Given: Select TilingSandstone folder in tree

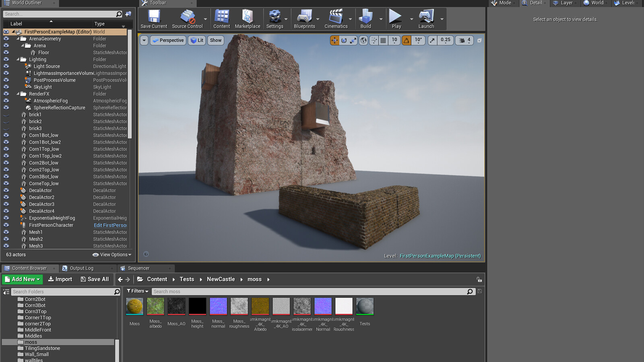Looking at the screenshot, I should (42, 348).
